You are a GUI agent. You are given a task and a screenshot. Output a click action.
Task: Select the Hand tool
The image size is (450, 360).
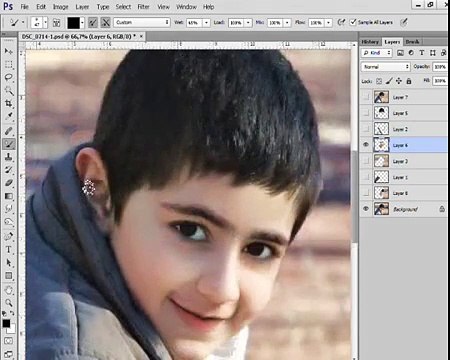(x=9, y=290)
